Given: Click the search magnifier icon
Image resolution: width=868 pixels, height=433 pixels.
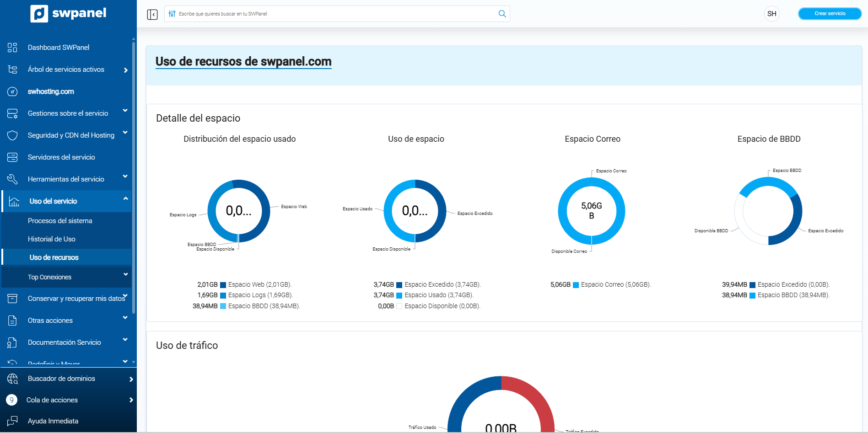Looking at the screenshot, I should 502,14.
